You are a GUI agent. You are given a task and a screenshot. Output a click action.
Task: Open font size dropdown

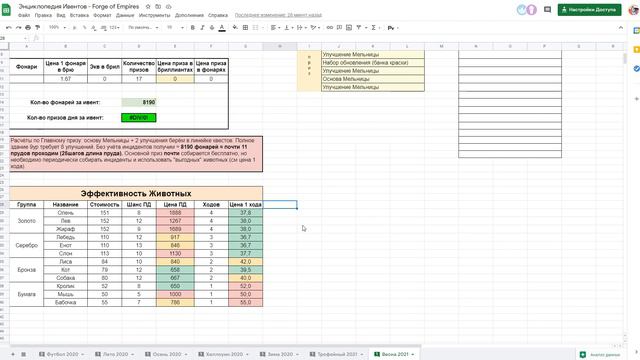pos(175,28)
